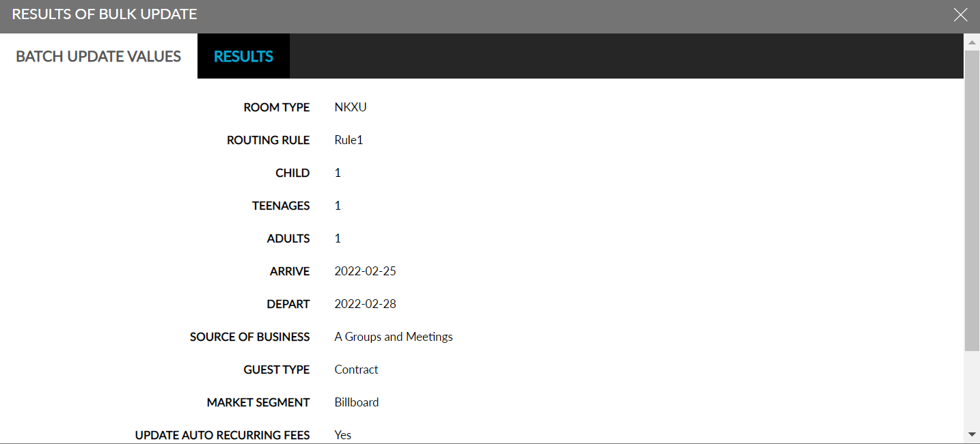This screenshot has height=444, width=980.
Task: Click the Billboard market segment
Action: (357, 402)
